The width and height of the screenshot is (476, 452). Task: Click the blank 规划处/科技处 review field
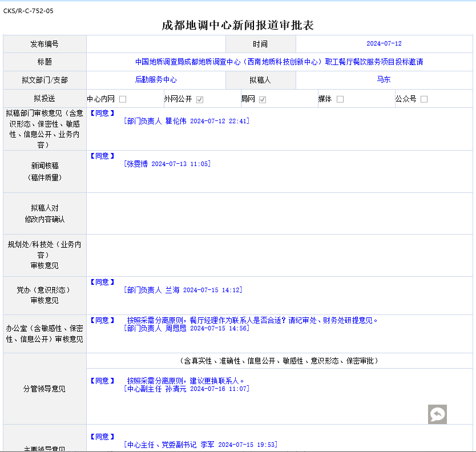pos(279,255)
